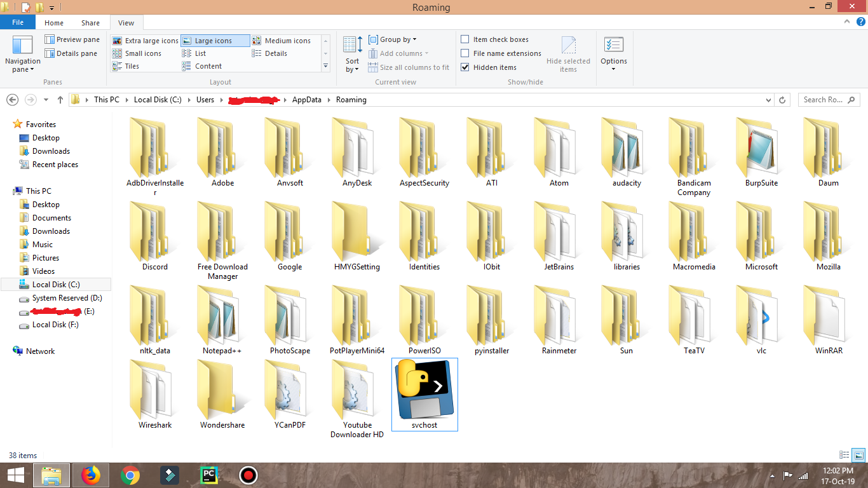Click Hide selected items button
Screen dimensions: 868x488
coord(568,55)
